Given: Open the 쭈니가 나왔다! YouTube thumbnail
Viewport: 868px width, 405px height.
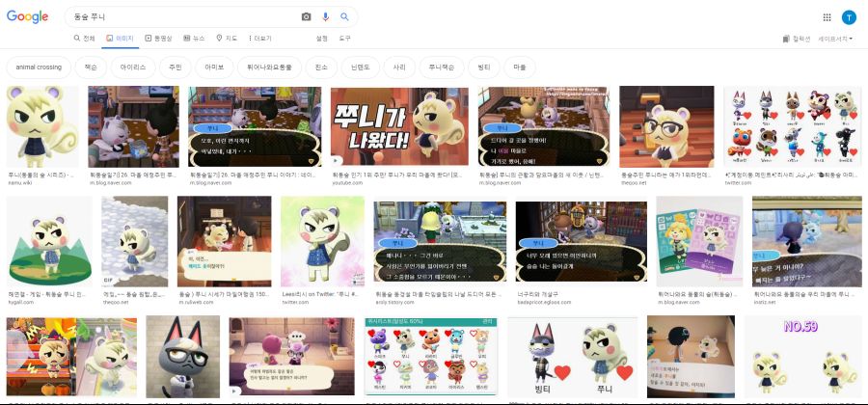Looking at the screenshot, I should [x=399, y=126].
